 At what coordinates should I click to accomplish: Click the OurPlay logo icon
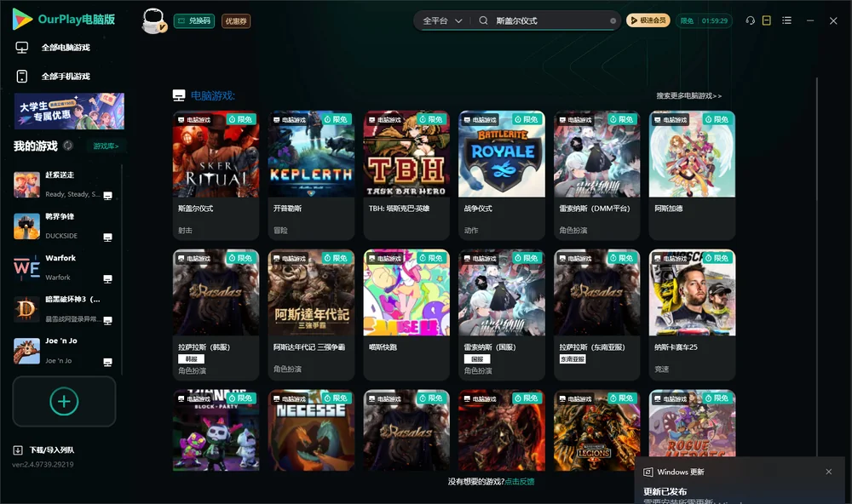(22, 19)
